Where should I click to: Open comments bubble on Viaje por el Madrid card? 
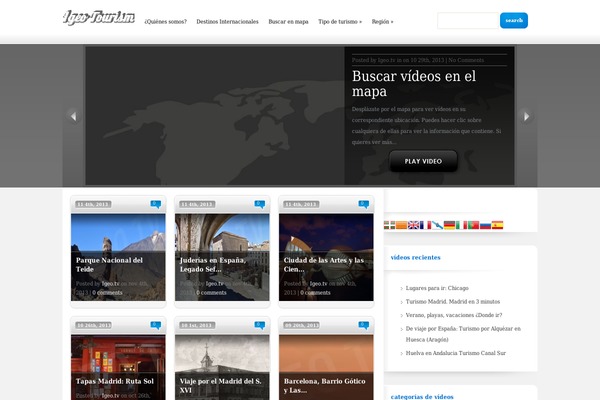tap(260, 325)
